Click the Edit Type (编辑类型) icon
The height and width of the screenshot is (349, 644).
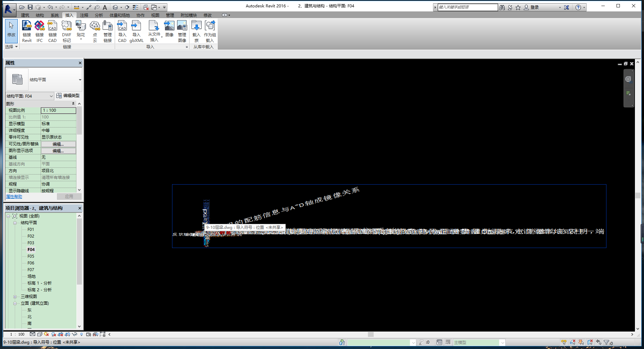coord(59,96)
